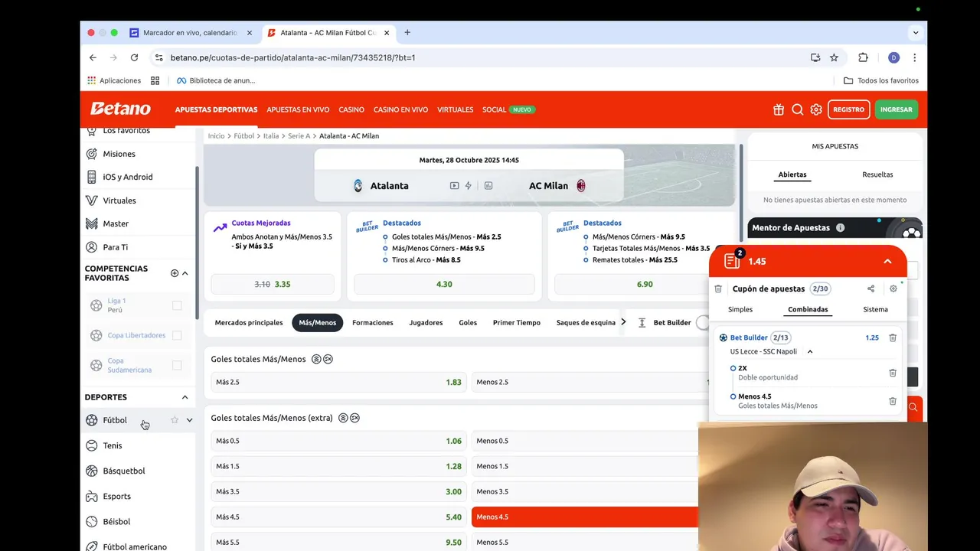
Task: Switch bet slip to Simples tab
Action: tap(740, 310)
